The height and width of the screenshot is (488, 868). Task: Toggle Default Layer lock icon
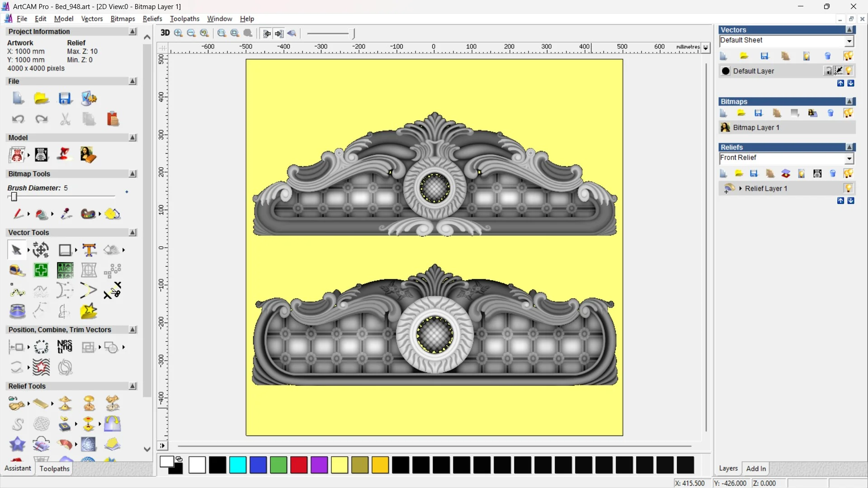tap(828, 71)
